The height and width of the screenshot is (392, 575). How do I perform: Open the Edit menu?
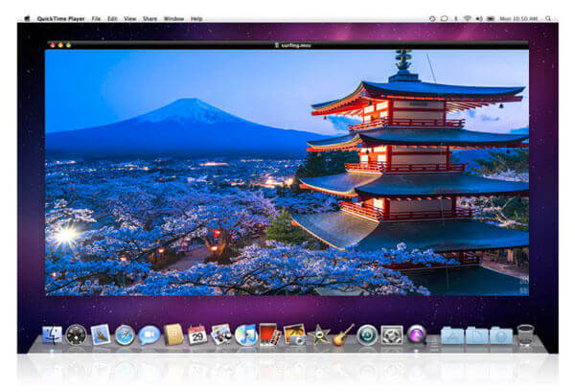coord(112,19)
